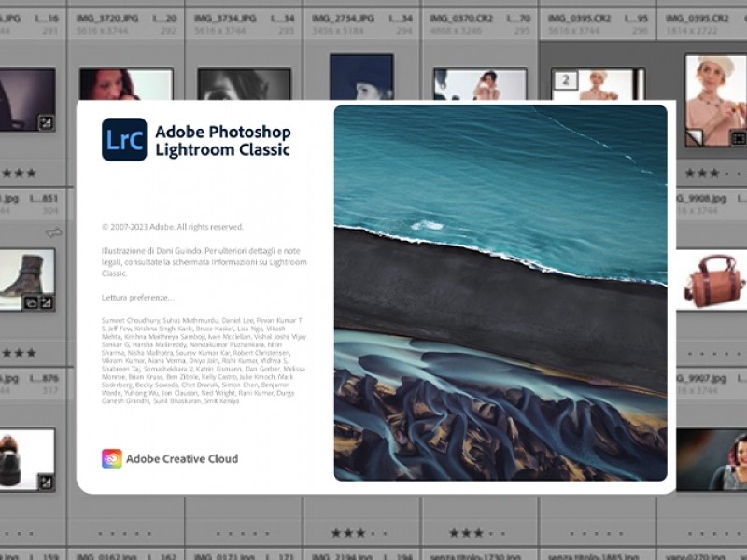The height and width of the screenshot is (560, 747).
Task: Select the brown boot thumbnail
Action: coord(27,279)
